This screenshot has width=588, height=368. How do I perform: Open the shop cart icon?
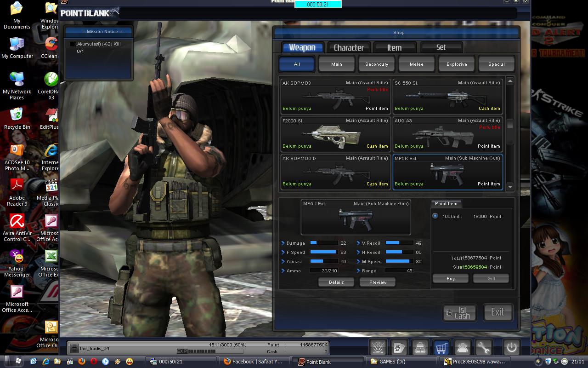[x=441, y=348]
